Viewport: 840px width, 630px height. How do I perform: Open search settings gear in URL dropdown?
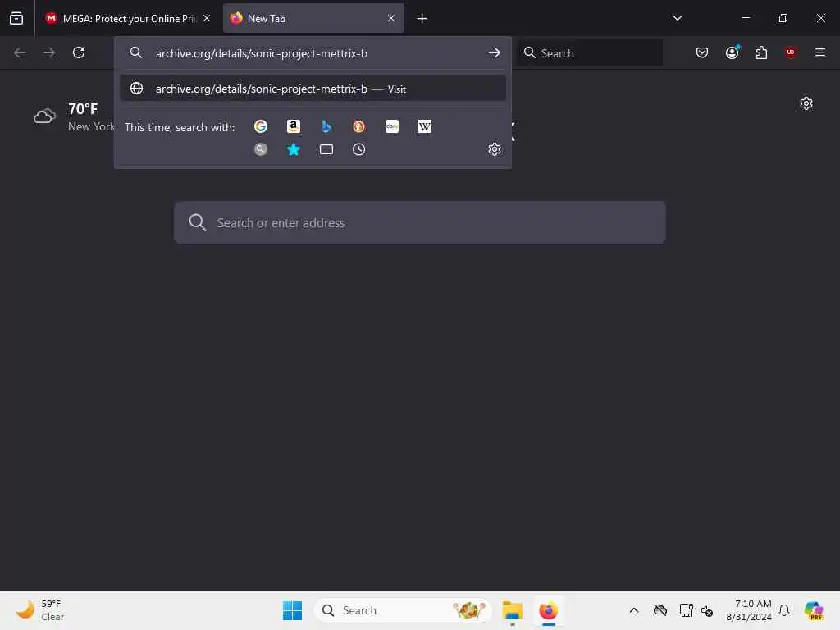click(495, 149)
